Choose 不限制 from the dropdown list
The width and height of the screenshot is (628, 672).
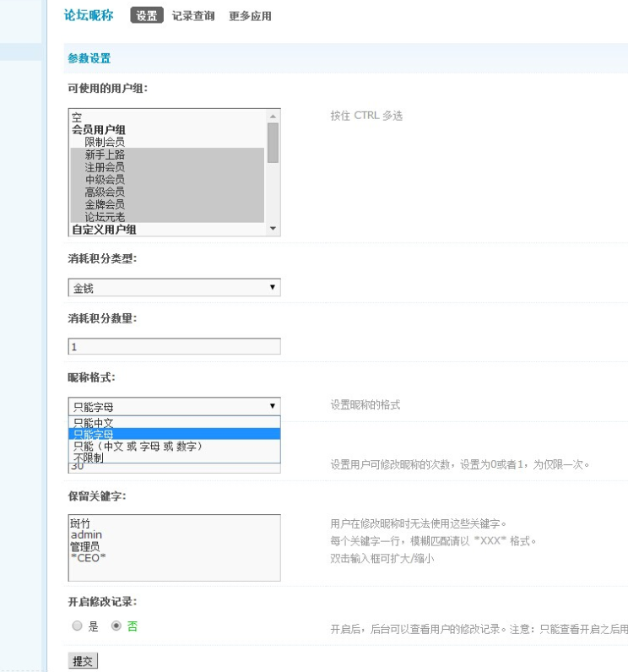pos(175,458)
